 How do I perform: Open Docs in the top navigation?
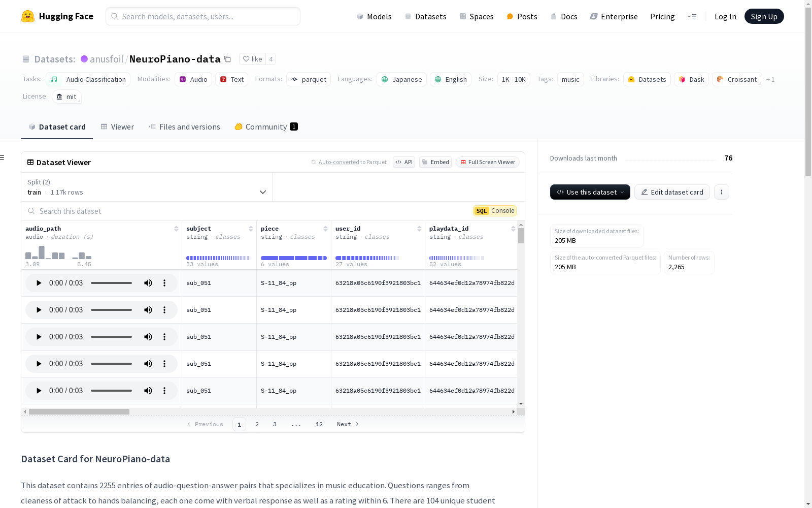point(564,17)
